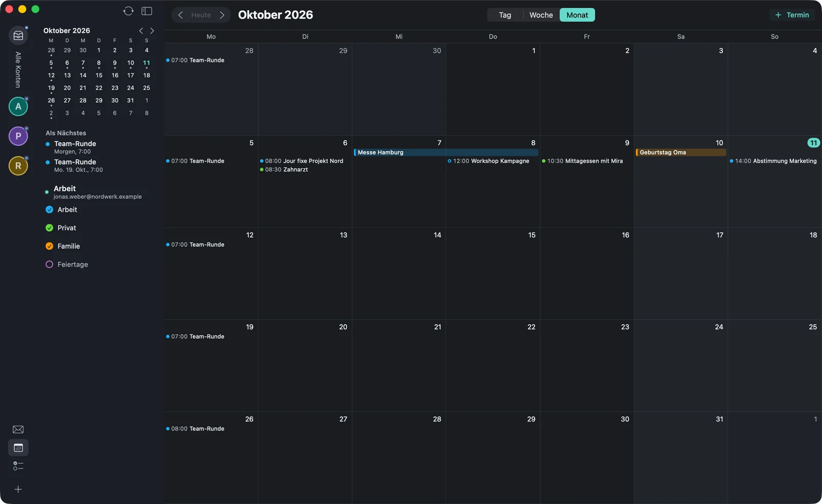The height and width of the screenshot is (504, 822).
Task: Toggle the Privat calendar checkbox
Action: (49, 228)
